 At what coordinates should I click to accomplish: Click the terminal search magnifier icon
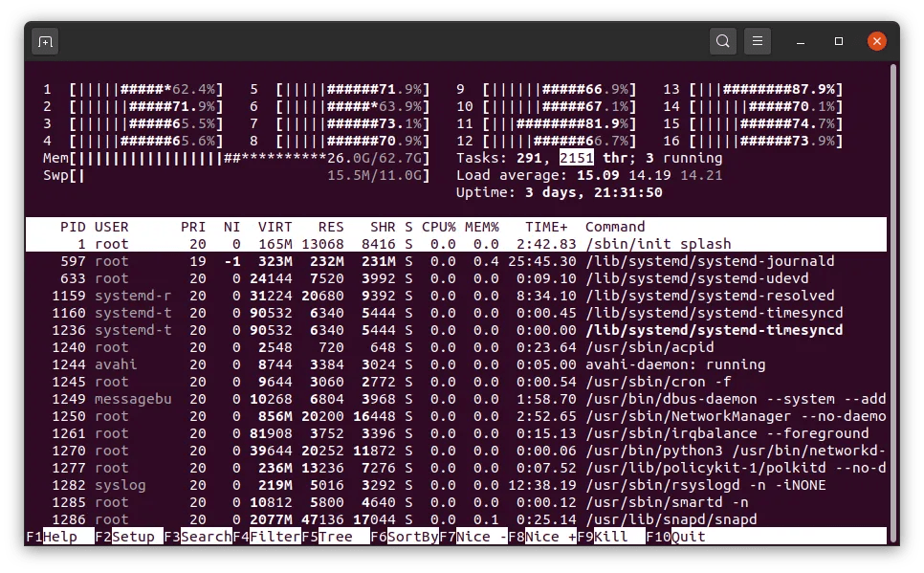click(723, 41)
